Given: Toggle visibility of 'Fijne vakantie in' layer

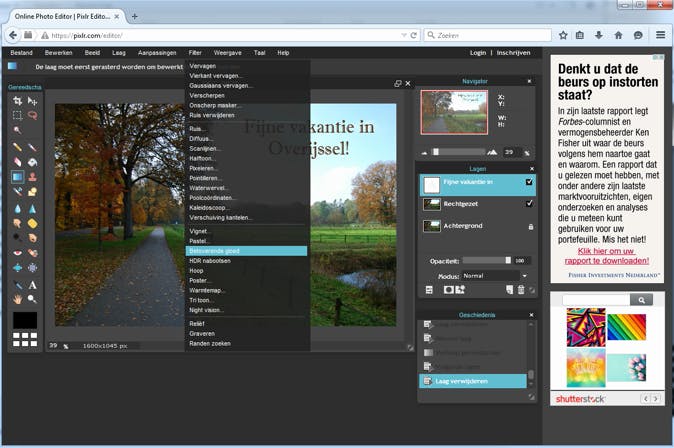Looking at the screenshot, I should pos(529,182).
